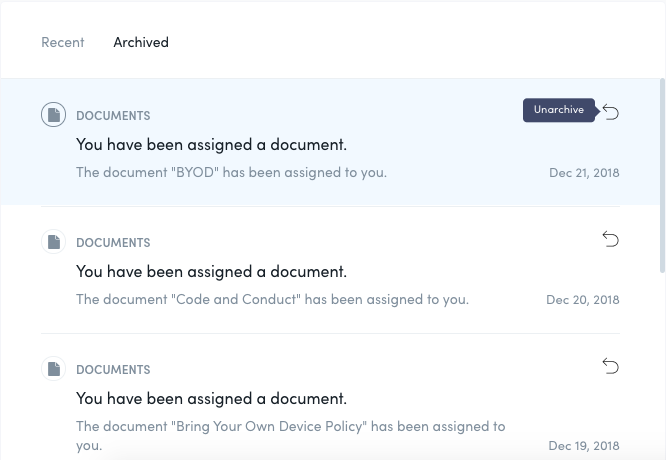Image resolution: width=666 pixels, height=460 pixels.
Task: Click the document icon beside the BYOD notification
Action: click(54, 115)
